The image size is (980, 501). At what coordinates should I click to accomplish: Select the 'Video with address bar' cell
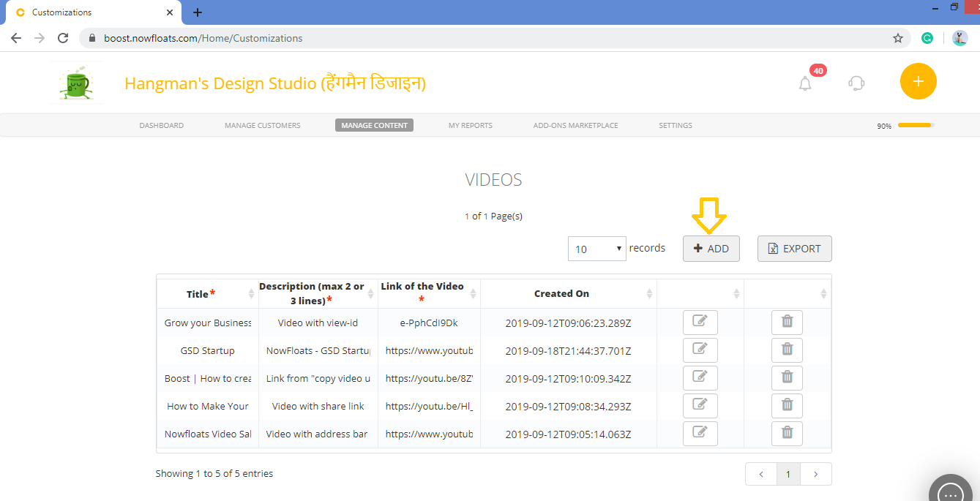(x=318, y=434)
